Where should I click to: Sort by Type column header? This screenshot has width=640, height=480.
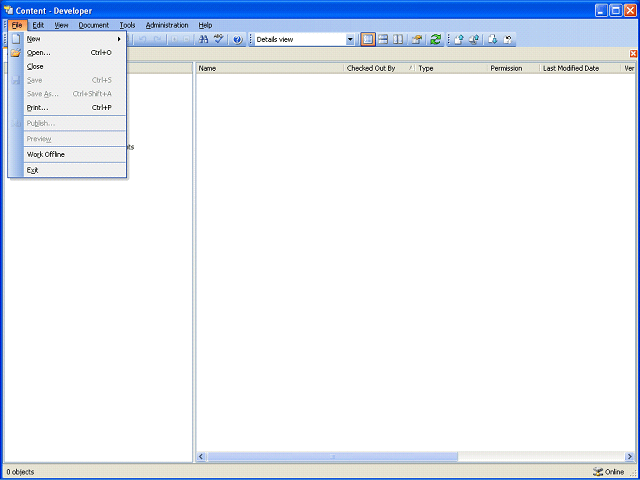451,69
